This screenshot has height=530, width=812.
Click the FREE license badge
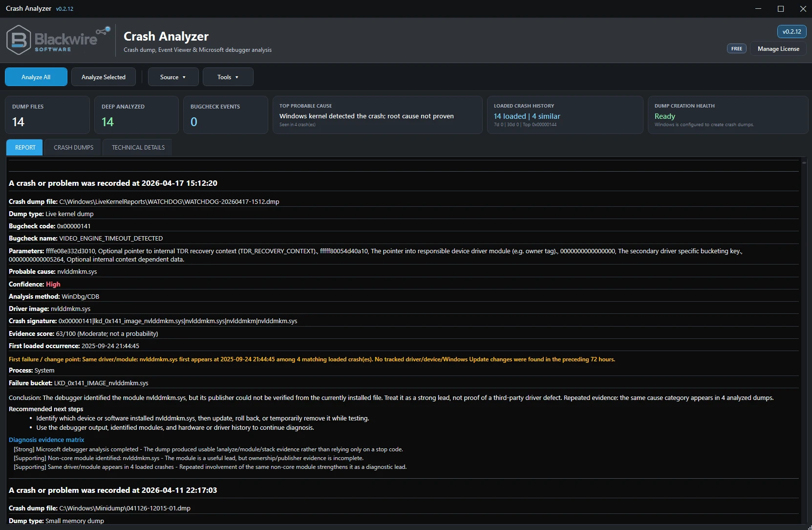737,49
